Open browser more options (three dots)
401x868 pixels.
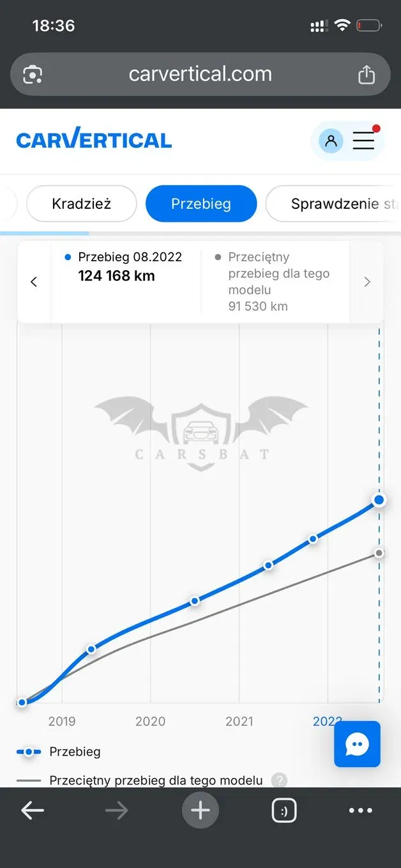pyautogui.click(x=361, y=811)
